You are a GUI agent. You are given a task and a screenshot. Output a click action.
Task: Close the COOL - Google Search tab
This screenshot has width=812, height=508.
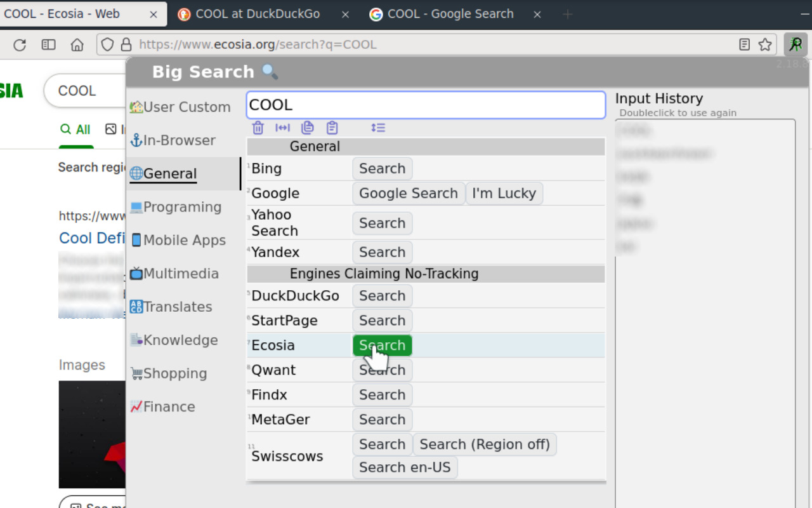tap(537, 14)
